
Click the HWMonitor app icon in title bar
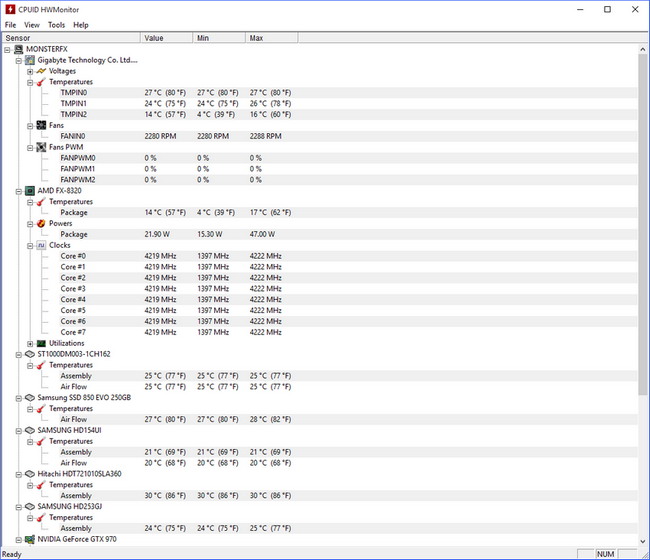click(x=10, y=9)
